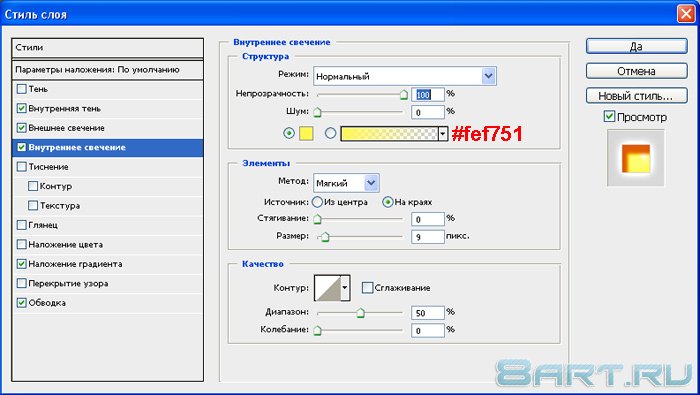Enable the Тиснение checkbox
This screenshot has width=700, height=395.
point(21,166)
